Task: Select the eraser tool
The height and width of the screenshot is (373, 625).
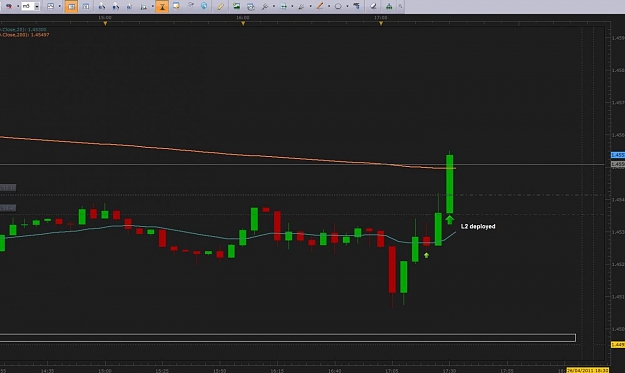Action: coord(373,6)
